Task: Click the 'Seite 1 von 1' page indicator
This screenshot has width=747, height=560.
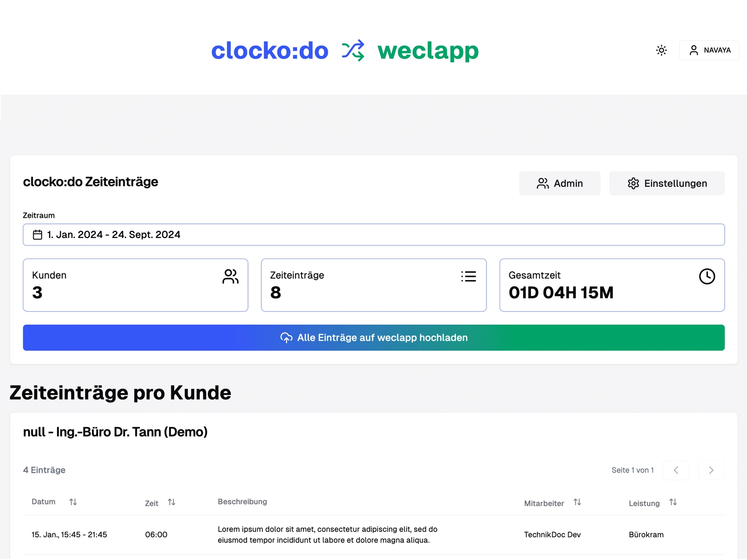Action: [x=633, y=470]
